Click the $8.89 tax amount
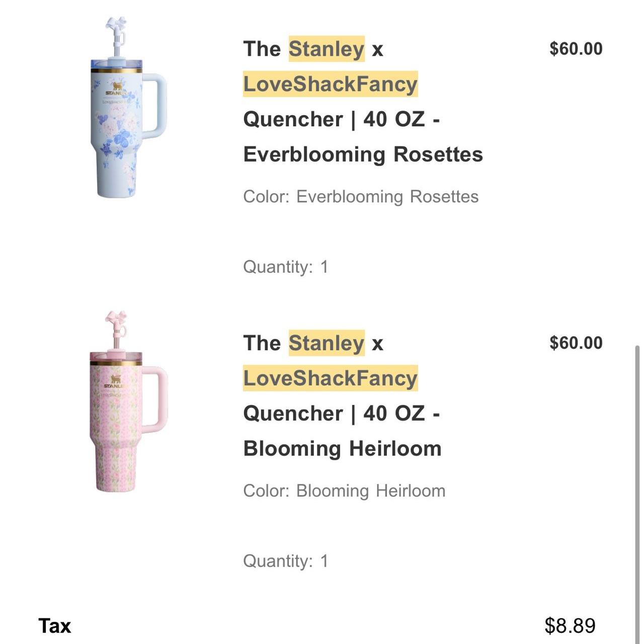 coord(571,626)
